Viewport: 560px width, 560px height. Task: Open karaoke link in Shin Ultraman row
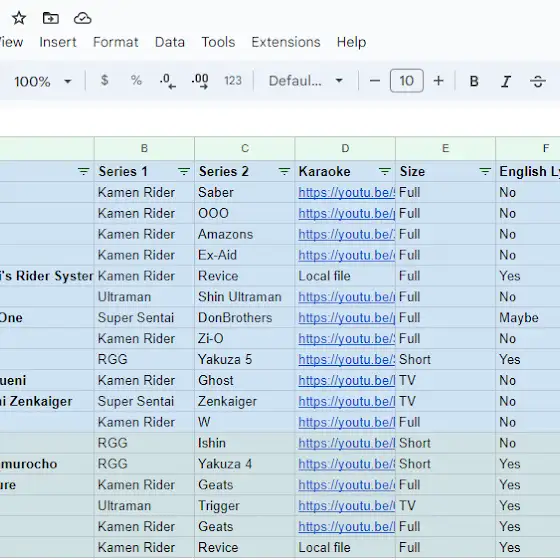[x=346, y=297]
